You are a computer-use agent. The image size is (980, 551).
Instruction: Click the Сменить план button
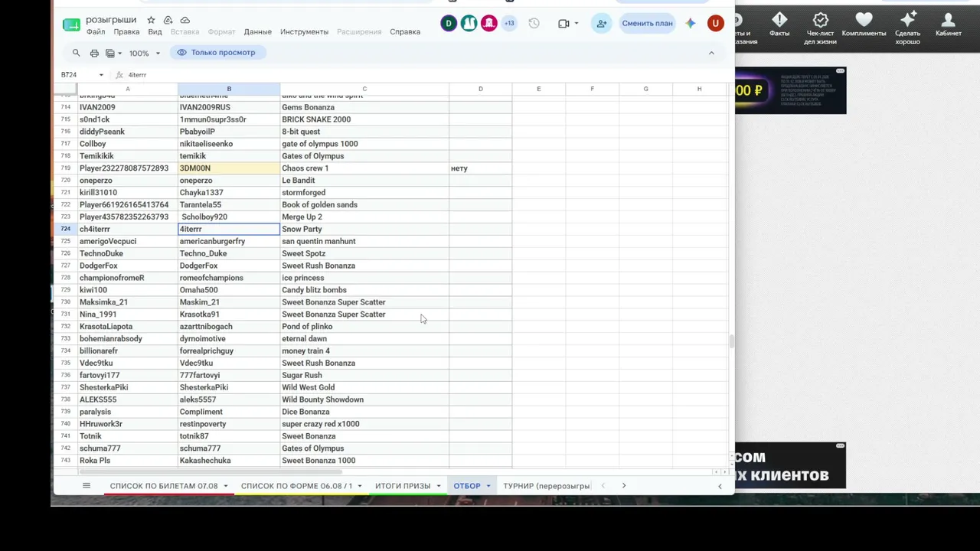[647, 23]
